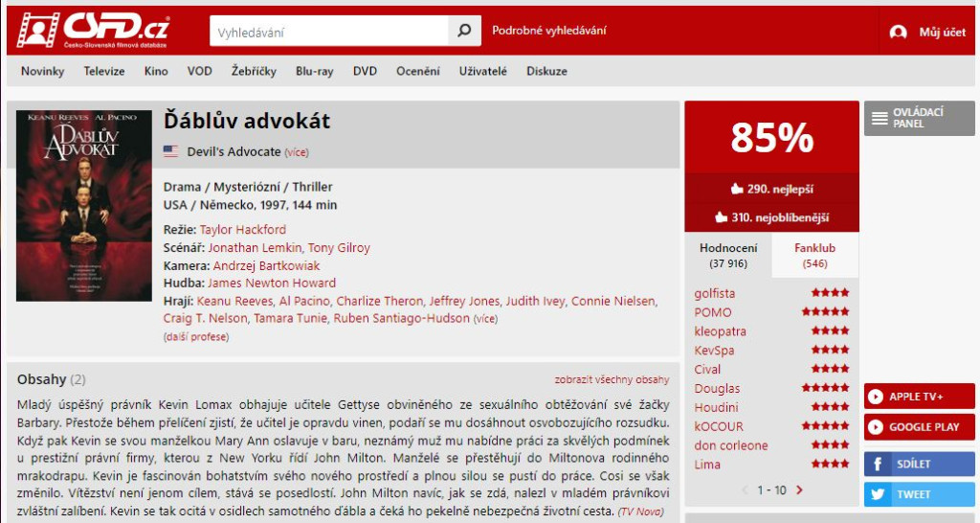Open director Taylor Hackford
980x523 pixels.
(x=243, y=230)
